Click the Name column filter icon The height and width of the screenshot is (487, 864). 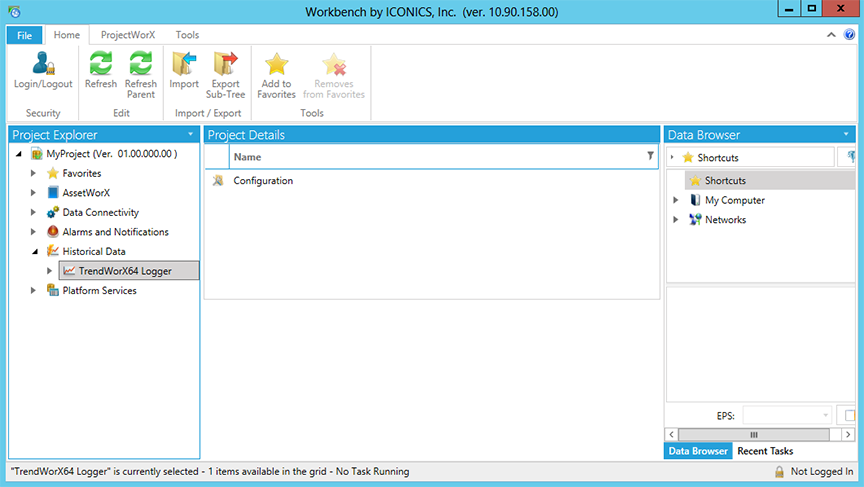coord(650,157)
